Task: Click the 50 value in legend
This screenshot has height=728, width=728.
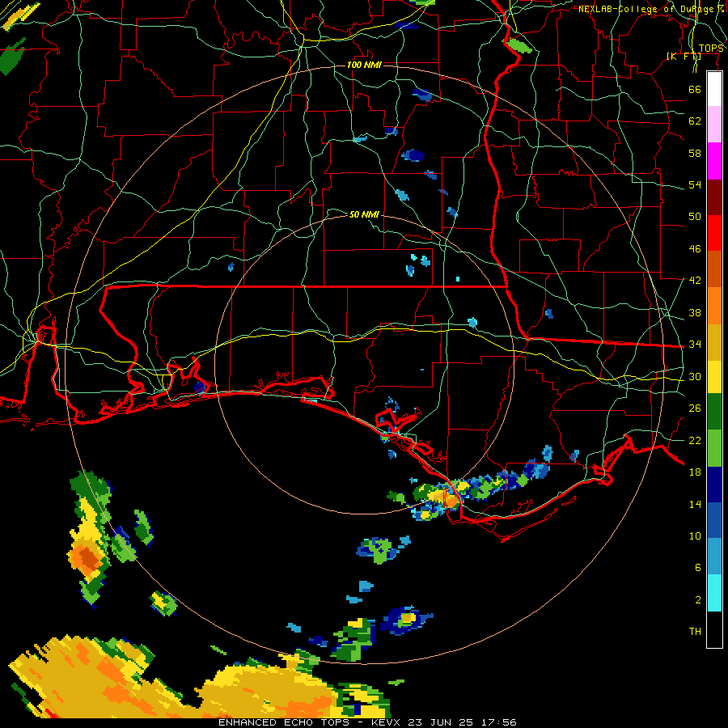Action: click(x=695, y=217)
